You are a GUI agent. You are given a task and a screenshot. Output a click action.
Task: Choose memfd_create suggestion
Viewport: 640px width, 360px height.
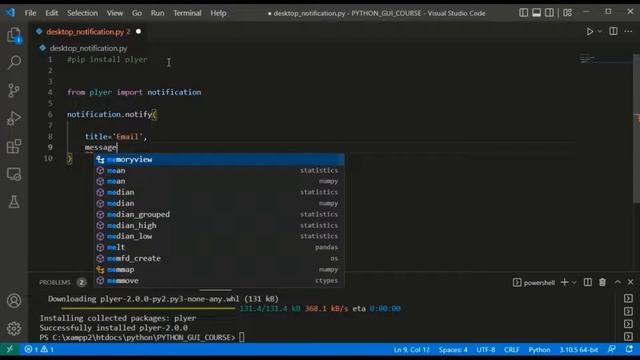220,258
